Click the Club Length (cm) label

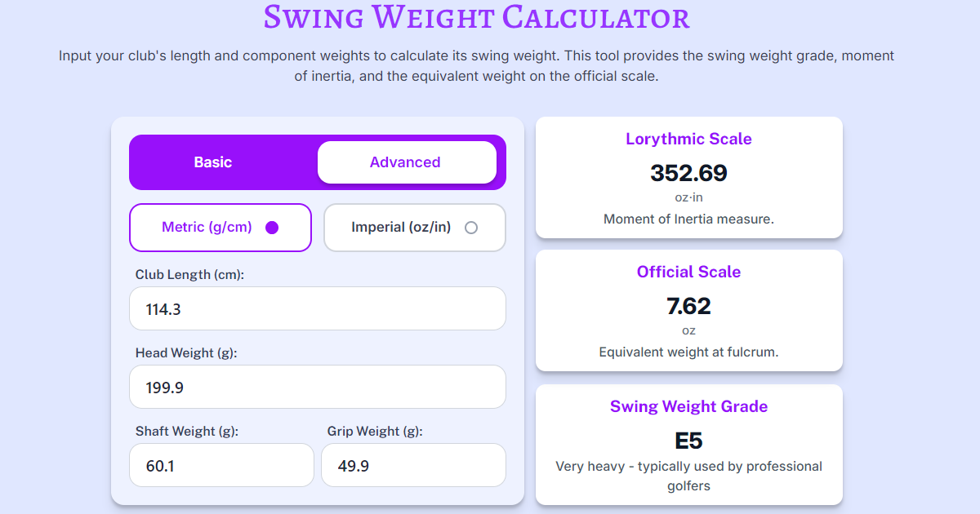tap(189, 274)
